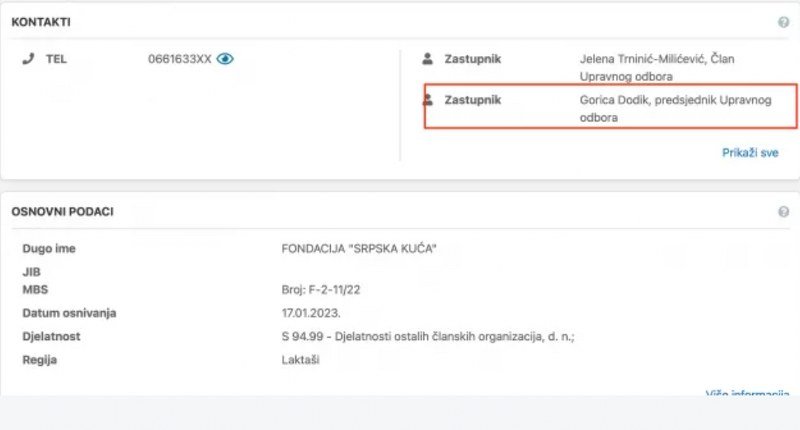Click the Laktaši region value

point(300,360)
